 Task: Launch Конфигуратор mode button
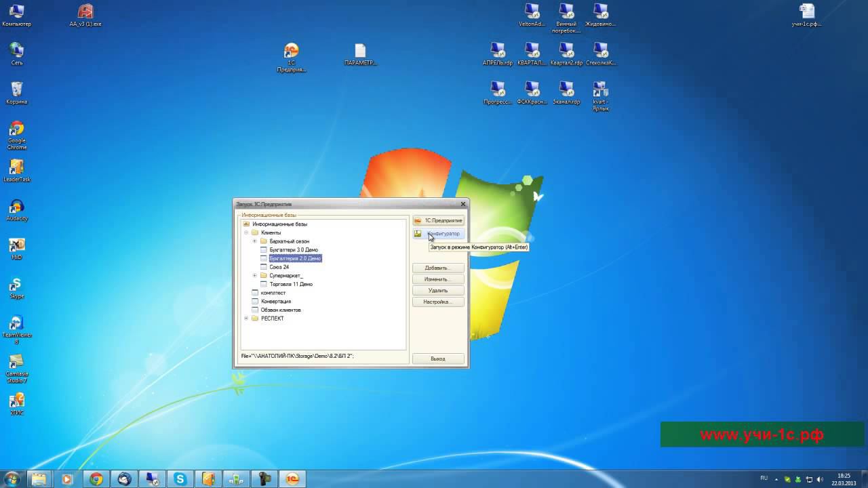[438, 234]
